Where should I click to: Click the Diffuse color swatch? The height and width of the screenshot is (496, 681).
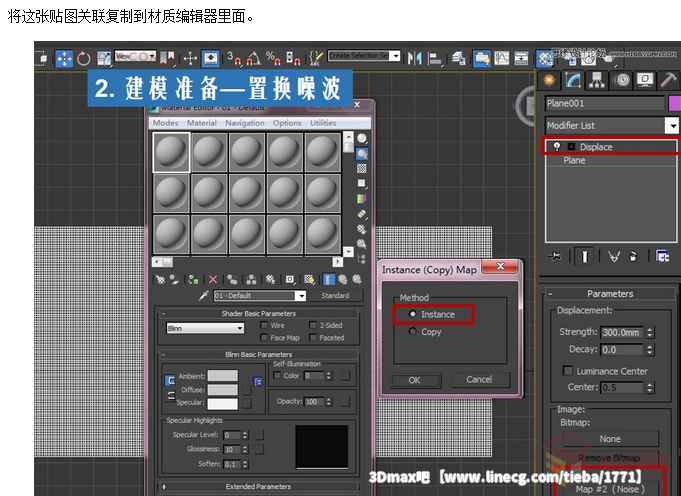coord(222,390)
